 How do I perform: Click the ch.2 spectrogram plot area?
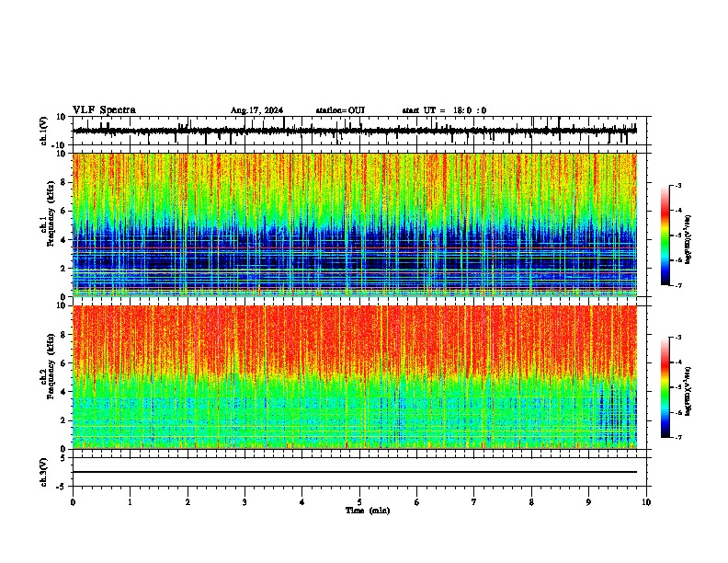point(355,377)
